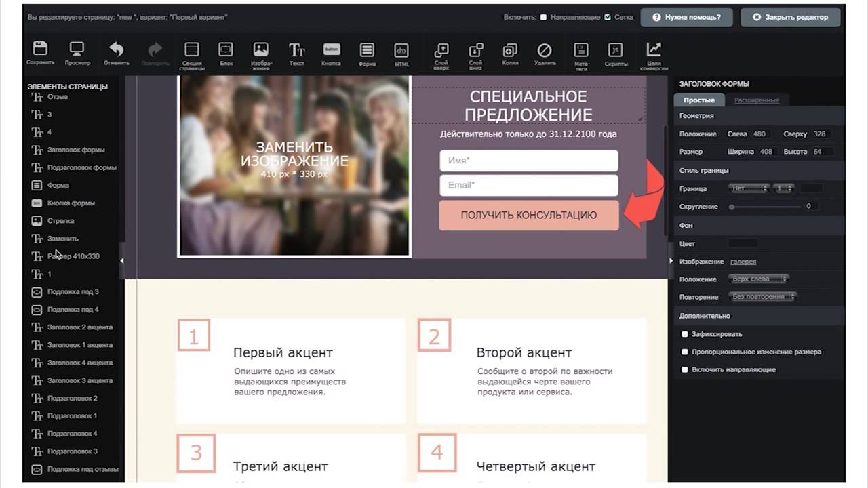Insert an HTML element from the toolbar
This screenshot has height=488, width=868.
tap(402, 49)
